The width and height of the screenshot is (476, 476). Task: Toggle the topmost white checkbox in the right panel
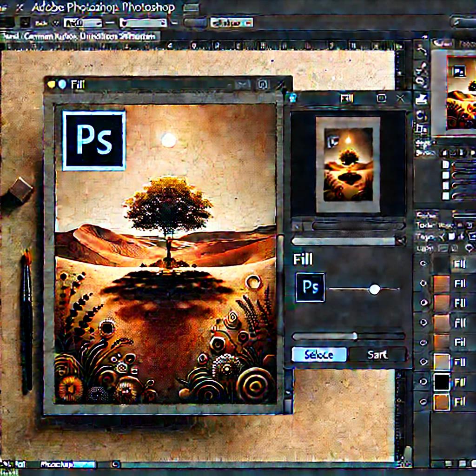(x=446, y=165)
